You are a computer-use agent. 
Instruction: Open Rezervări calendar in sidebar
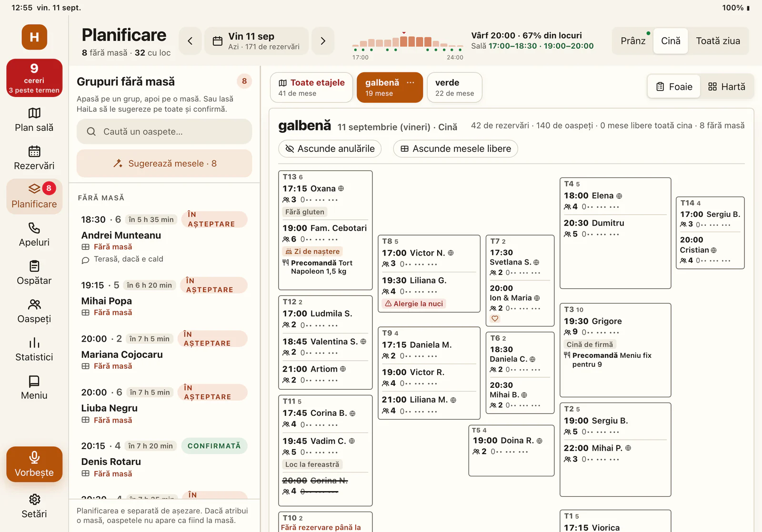(34, 158)
